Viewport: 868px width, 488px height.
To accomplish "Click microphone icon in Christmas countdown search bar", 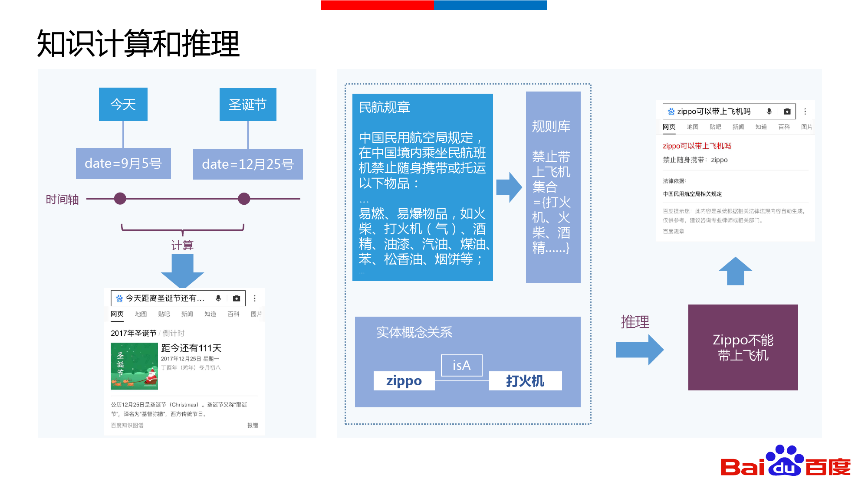I will [x=218, y=298].
